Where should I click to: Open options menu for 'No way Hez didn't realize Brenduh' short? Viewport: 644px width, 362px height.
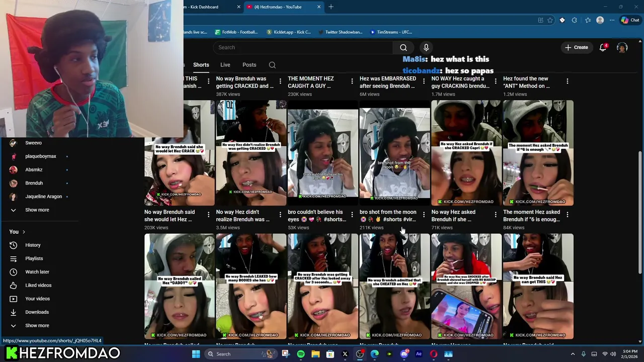pos(280,215)
